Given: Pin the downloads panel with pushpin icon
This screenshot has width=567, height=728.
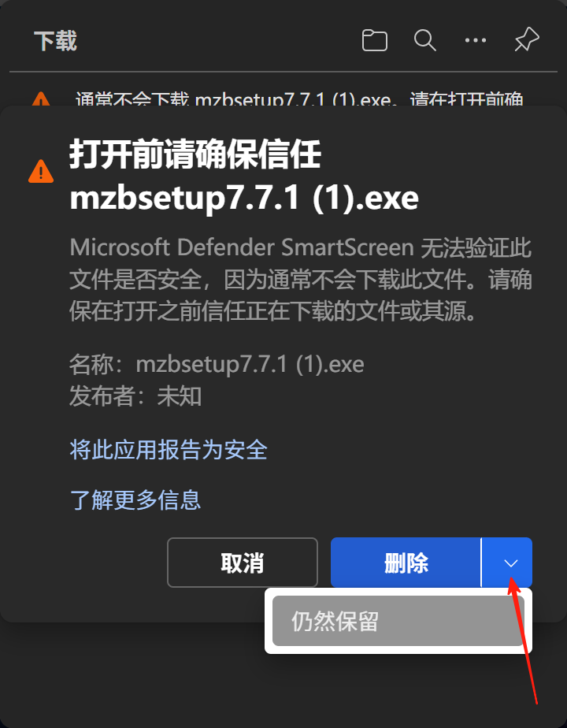Looking at the screenshot, I should coord(527,39).
